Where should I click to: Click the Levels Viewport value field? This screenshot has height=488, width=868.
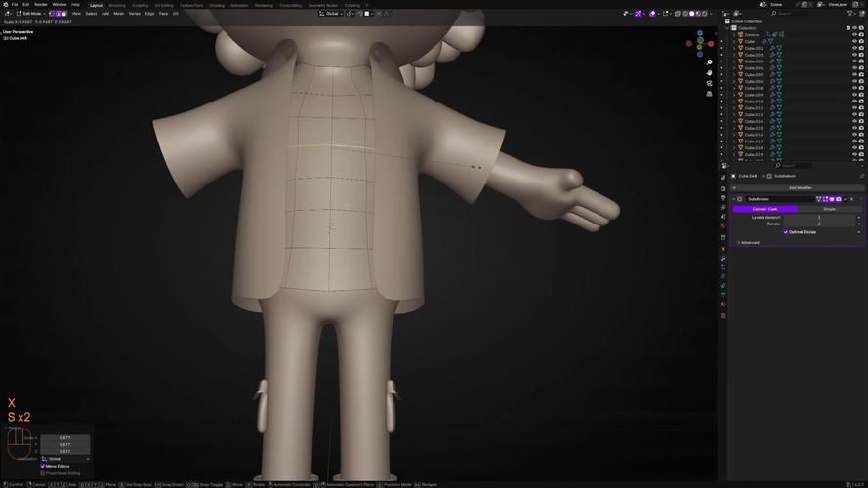click(818, 217)
